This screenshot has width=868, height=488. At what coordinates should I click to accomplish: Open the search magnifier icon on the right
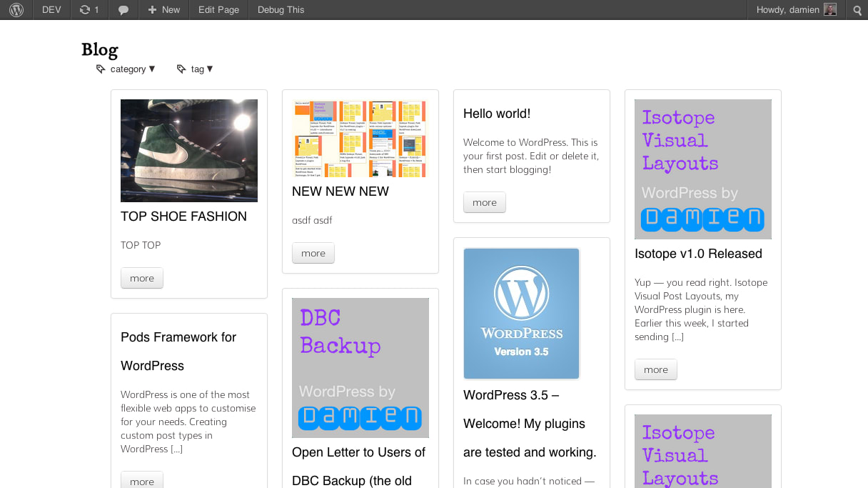click(x=857, y=9)
